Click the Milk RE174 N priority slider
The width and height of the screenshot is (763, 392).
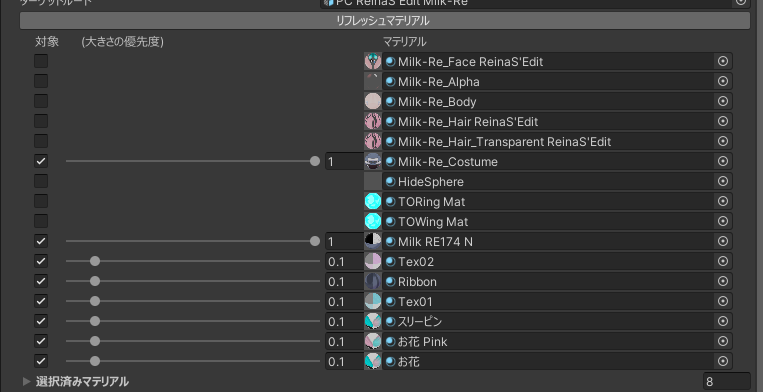(x=193, y=241)
